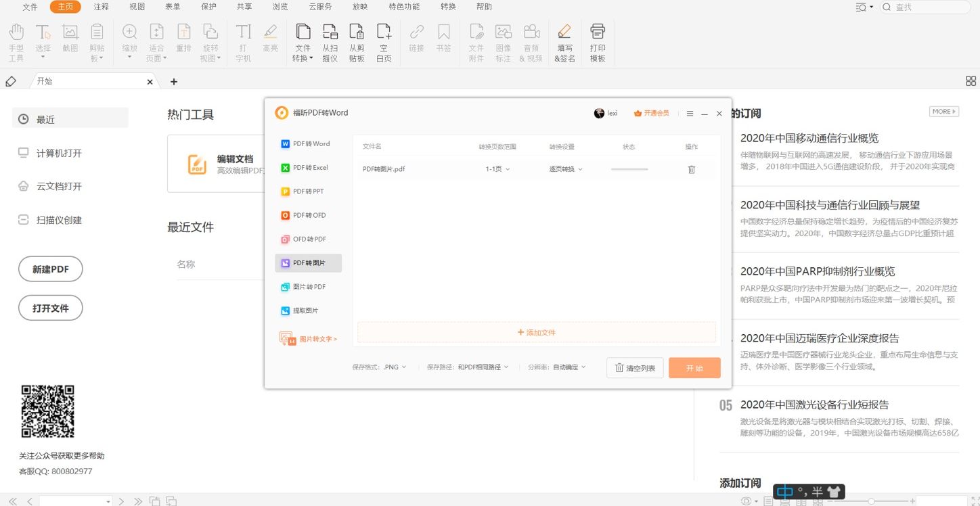The height and width of the screenshot is (506, 980).
Task: Click the 清空列表 button
Action: coord(635,368)
